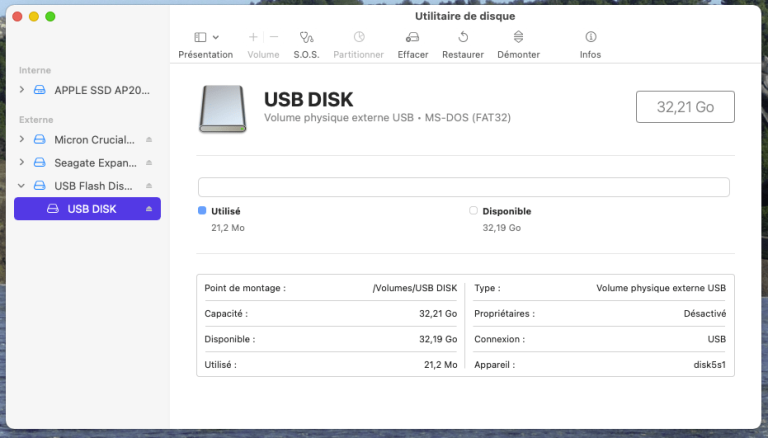Click the Partitionner pie chart icon
This screenshot has width=768, height=438.
359,37
